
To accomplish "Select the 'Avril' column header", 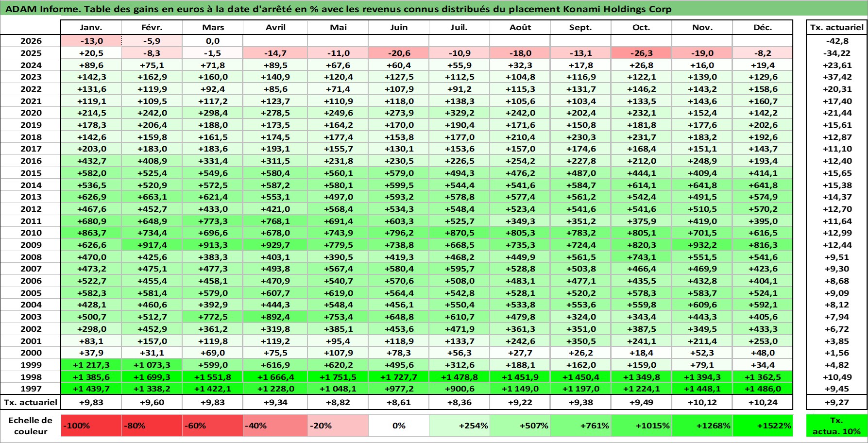I will (x=275, y=27).
